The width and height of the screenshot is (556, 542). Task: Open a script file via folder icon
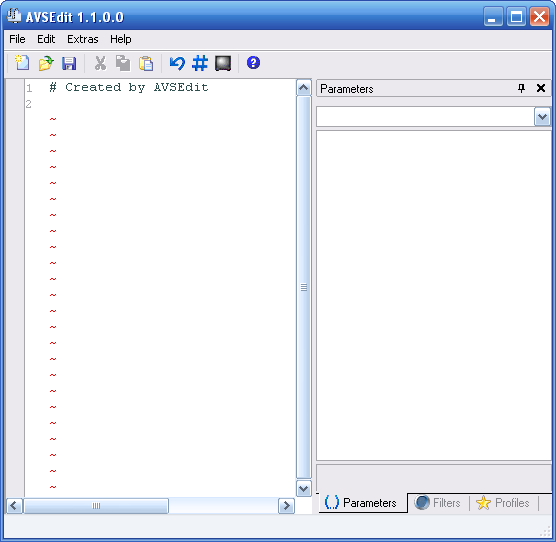pyautogui.click(x=46, y=63)
